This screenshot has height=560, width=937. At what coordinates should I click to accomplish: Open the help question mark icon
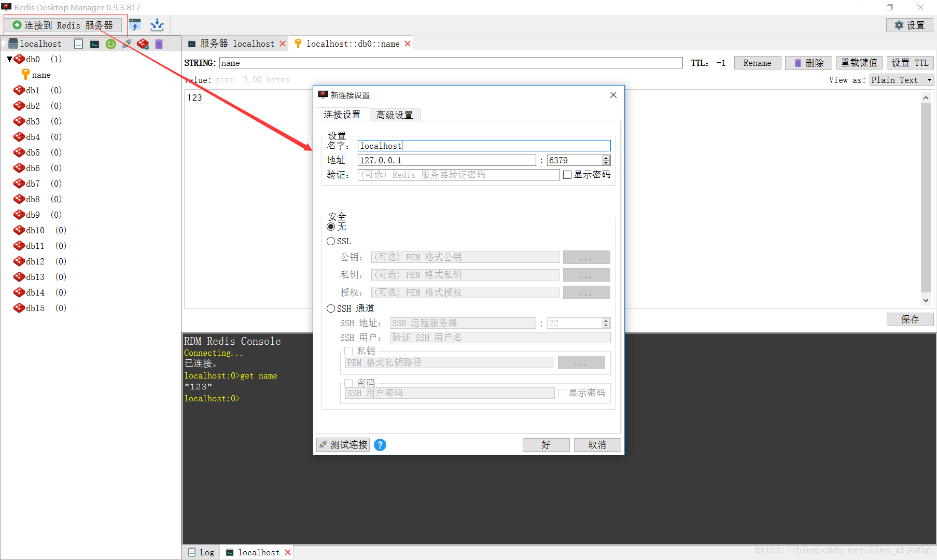tap(380, 445)
